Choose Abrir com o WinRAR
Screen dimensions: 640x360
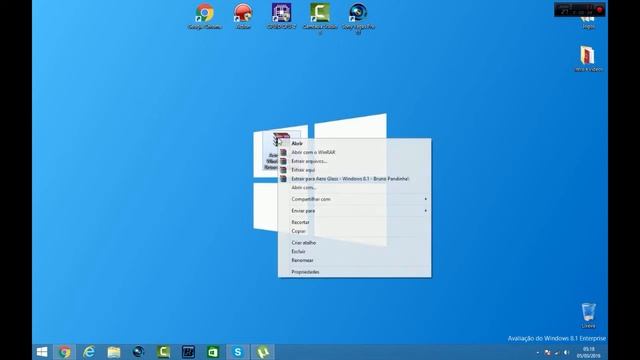[354, 152]
